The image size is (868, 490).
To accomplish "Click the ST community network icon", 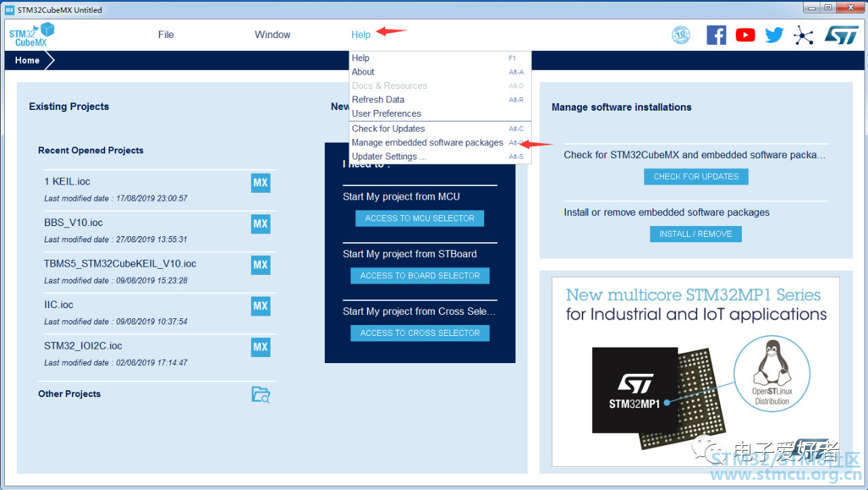I will coord(804,35).
